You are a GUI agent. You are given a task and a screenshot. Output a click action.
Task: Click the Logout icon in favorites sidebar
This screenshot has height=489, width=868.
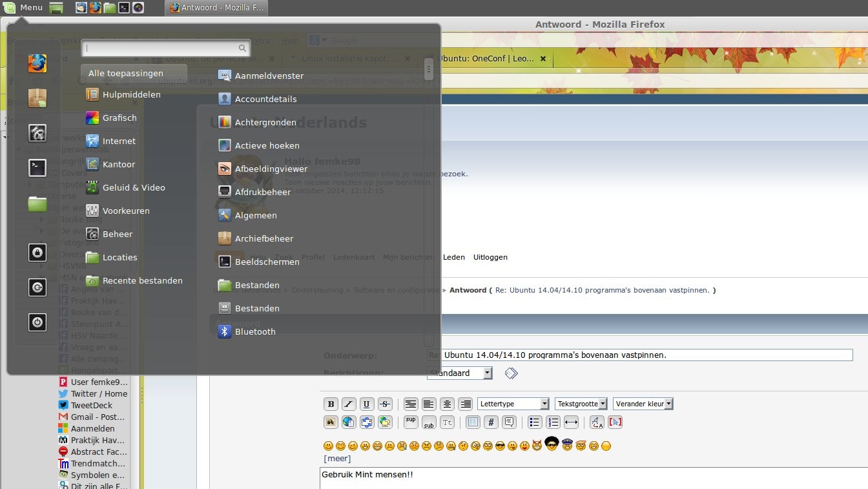[37, 287]
